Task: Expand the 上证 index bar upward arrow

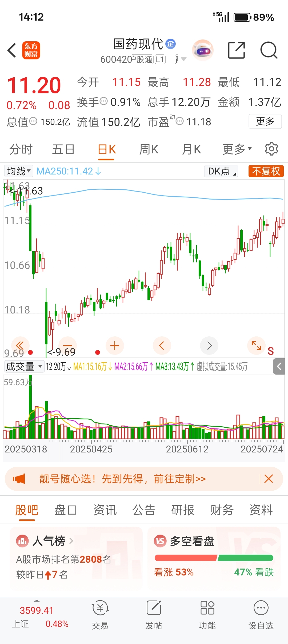Action: pyautogui.click(x=37, y=601)
